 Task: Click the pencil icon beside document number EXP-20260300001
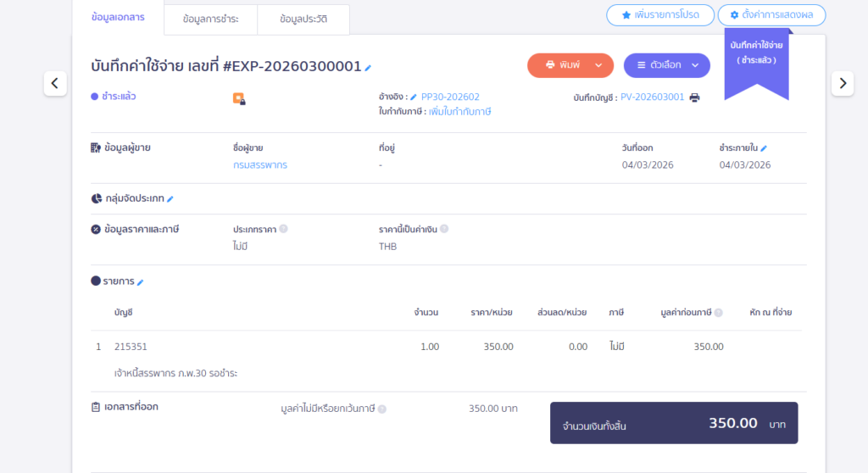(x=368, y=67)
